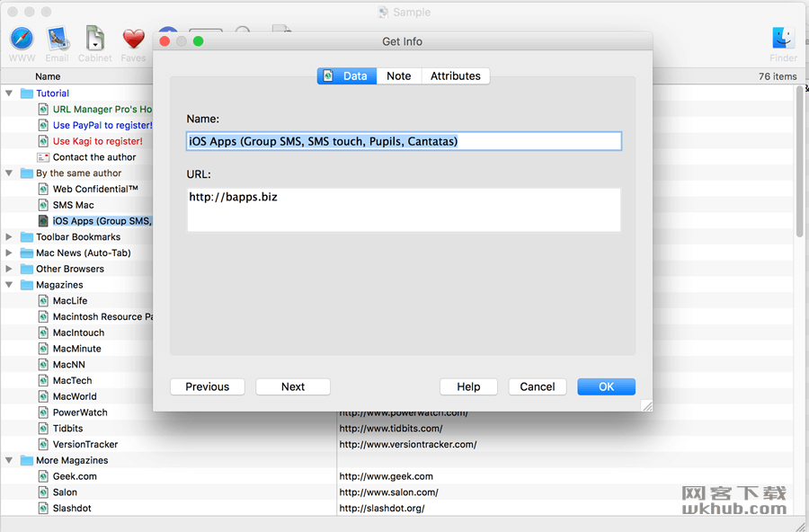
Task: Expand the Toolbar Bookmarks folder
Action: point(9,237)
